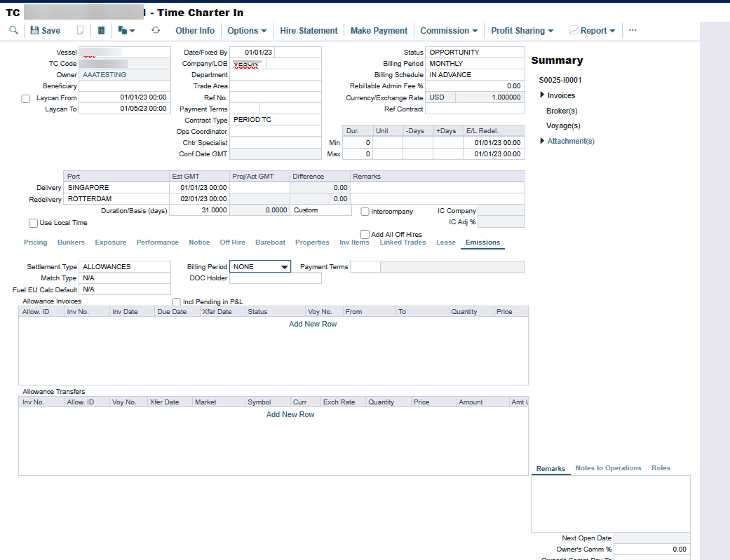Open the Billing Period NONE dropdown
Image resolution: width=730 pixels, height=560 pixels.
coord(260,266)
